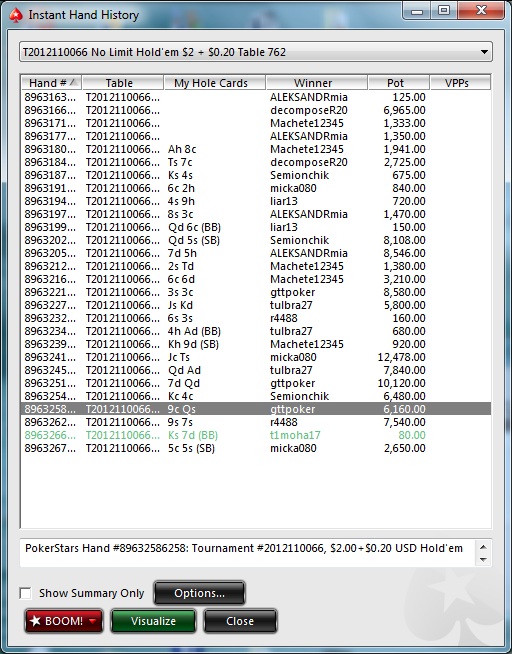The image size is (512, 654).
Task: Click the PokerStars spade logo icon
Action: [x=16, y=16]
